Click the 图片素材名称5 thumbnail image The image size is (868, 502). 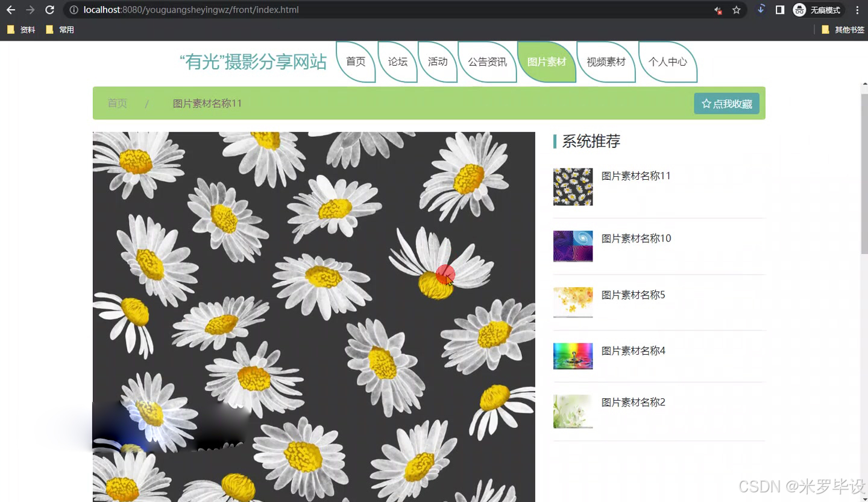click(x=572, y=302)
